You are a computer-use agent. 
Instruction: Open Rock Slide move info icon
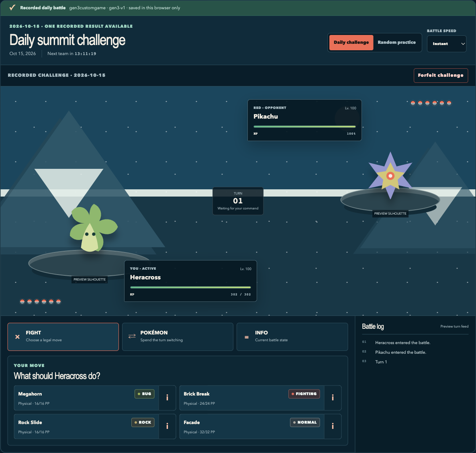coord(167,426)
